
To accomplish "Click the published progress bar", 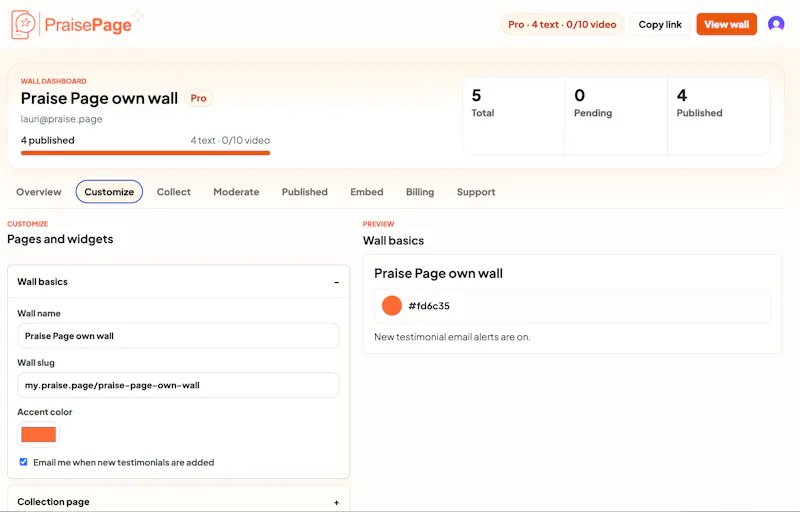I will coord(145,152).
